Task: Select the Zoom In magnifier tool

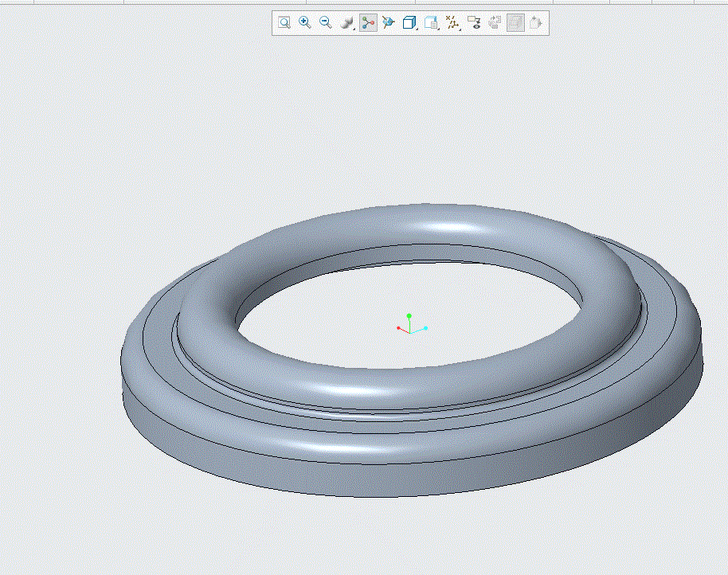Action: click(305, 22)
